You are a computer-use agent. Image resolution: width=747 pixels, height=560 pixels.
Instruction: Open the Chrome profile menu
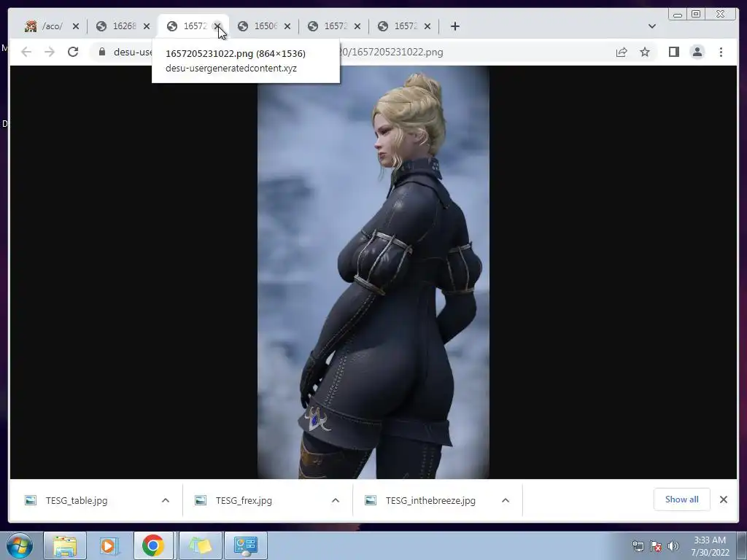coord(697,52)
